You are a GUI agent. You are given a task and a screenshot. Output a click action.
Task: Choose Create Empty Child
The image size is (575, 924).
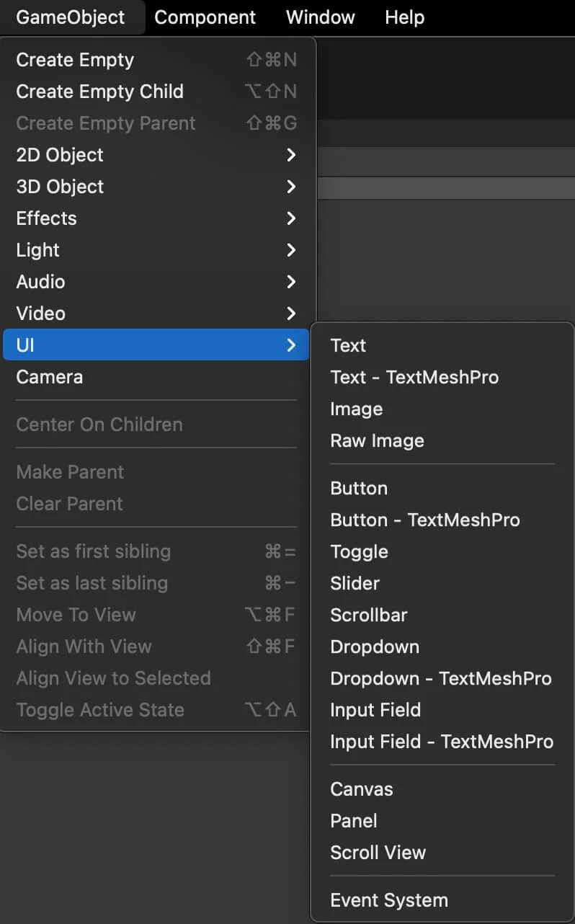pyautogui.click(x=156, y=92)
